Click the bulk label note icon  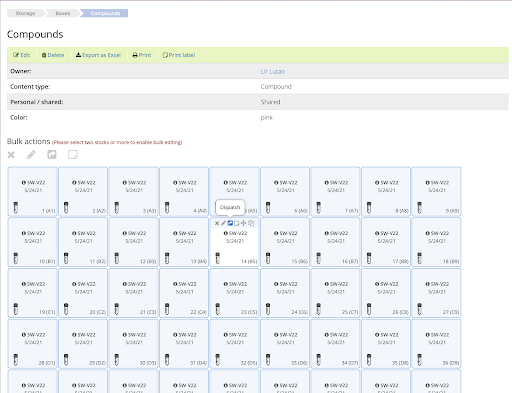pyautogui.click(x=73, y=155)
